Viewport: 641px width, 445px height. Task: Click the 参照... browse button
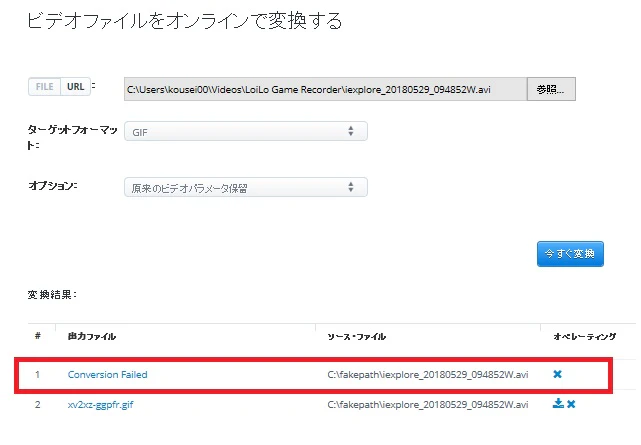point(551,89)
